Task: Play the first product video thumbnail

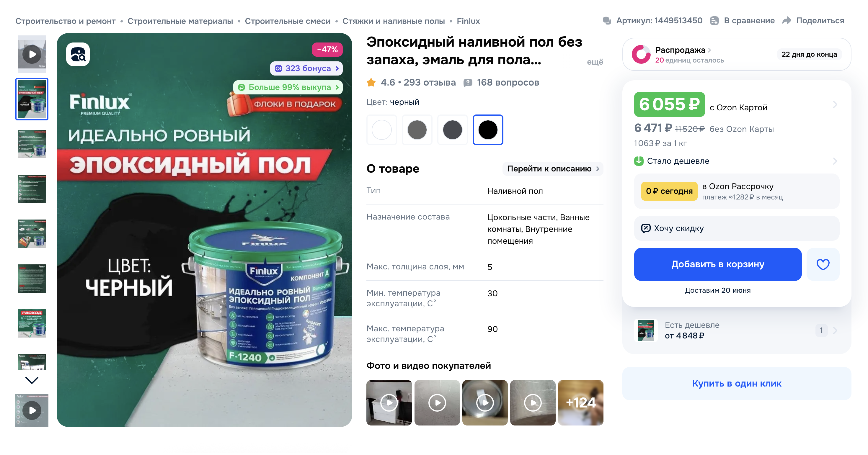Action: point(32,54)
